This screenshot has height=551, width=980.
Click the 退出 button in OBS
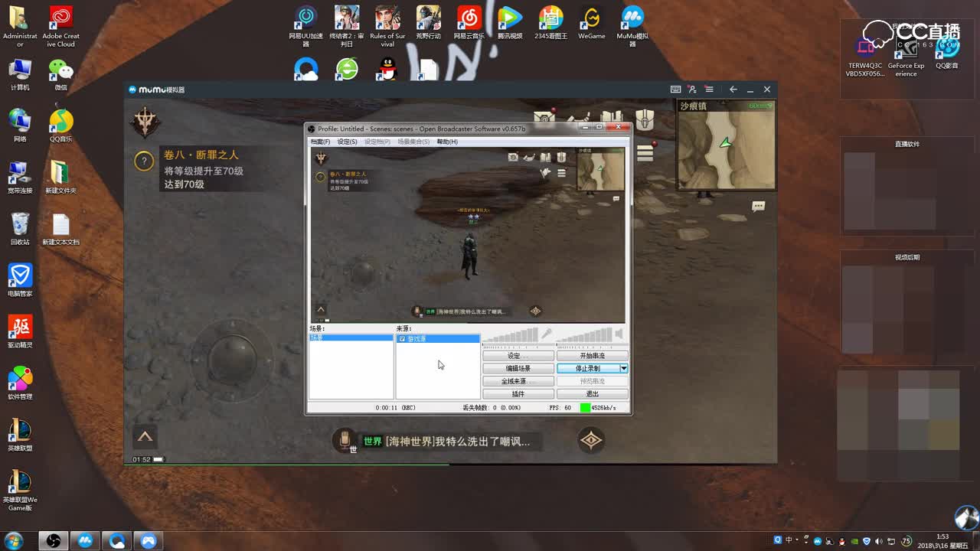tap(593, 394)
